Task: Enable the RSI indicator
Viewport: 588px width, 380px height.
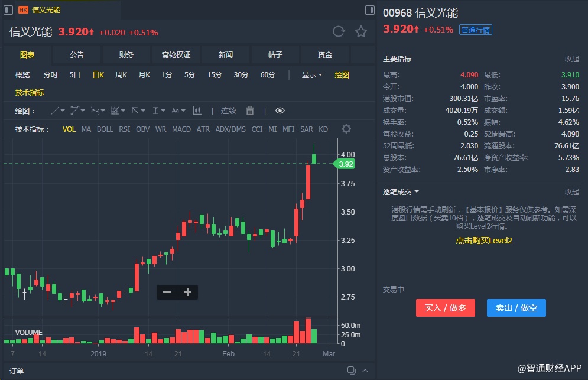Action: coord(125,129)
